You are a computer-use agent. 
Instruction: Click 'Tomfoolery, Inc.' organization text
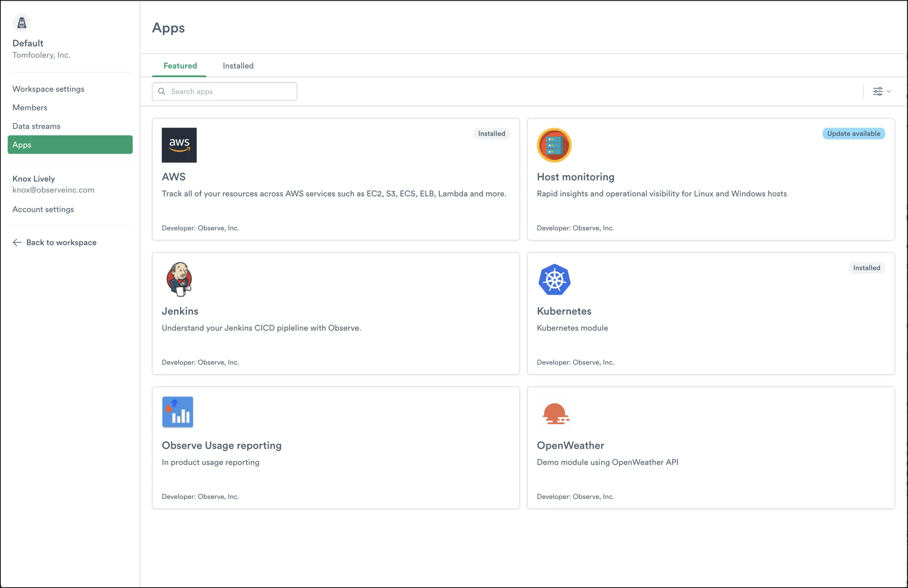(42, 55)
